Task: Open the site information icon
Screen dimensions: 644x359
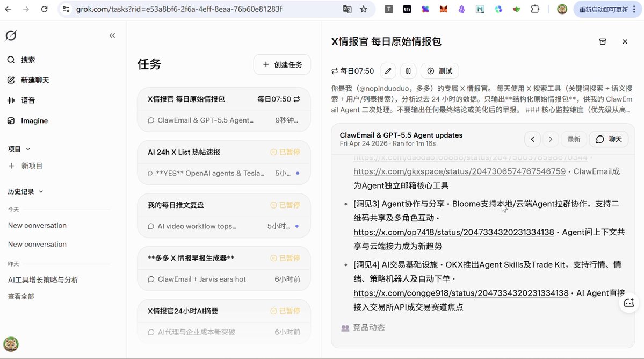Action: point(66,9)
